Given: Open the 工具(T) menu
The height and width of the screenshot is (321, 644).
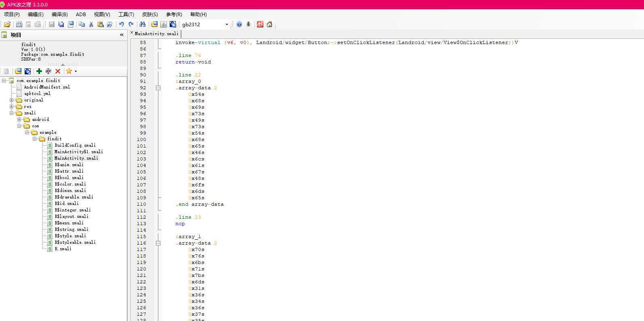Looking at the screenshot, I should tap(126, 14).
